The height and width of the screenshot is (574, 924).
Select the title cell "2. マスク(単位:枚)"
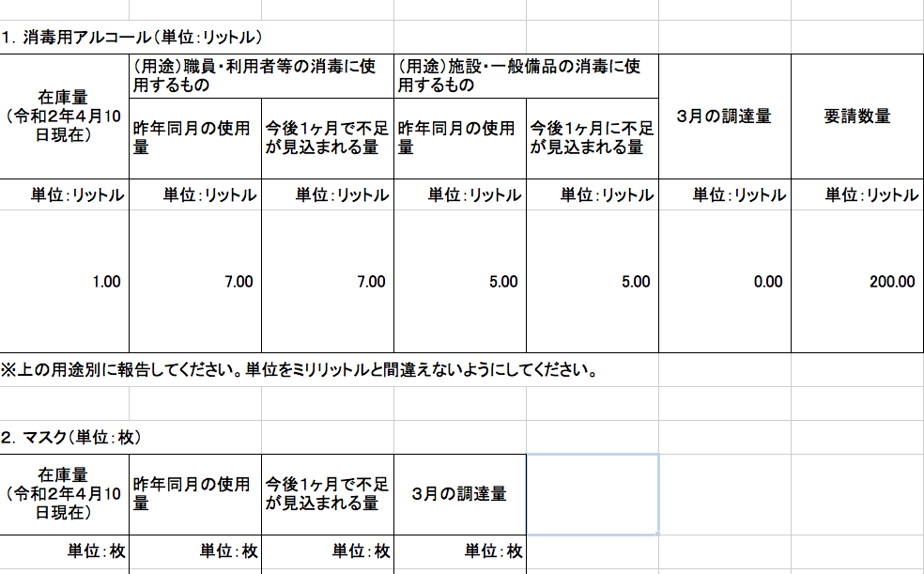[x=70, y=437]
